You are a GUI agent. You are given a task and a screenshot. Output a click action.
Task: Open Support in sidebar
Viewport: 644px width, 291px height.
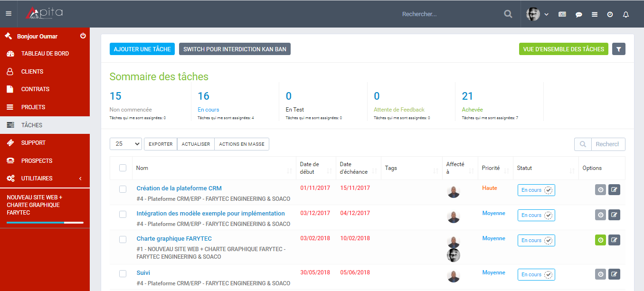45,143
